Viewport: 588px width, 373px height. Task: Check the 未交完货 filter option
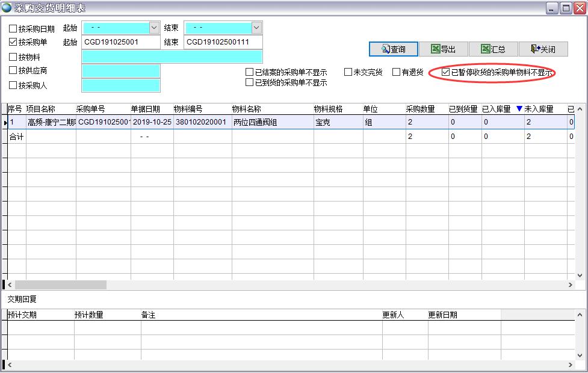coord(348,71)
